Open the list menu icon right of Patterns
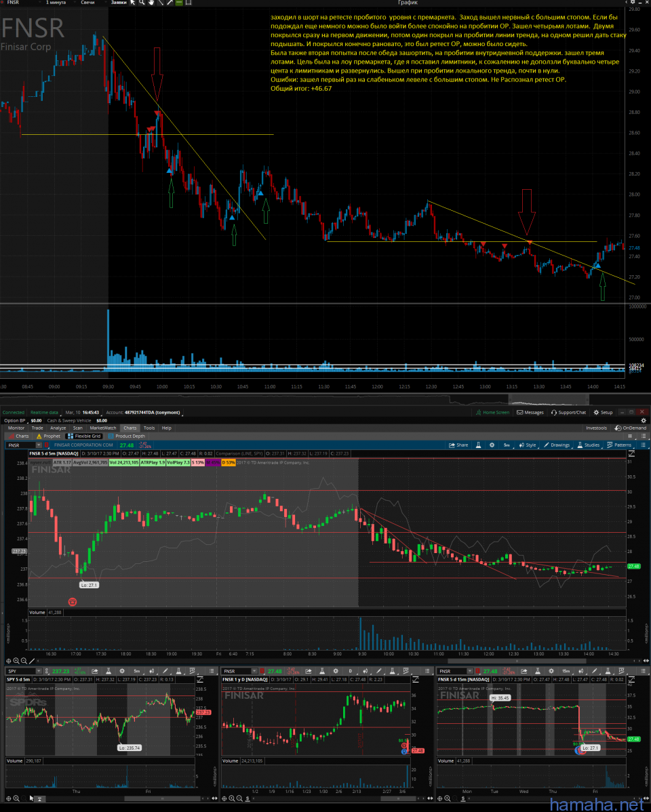This screenshot has width=651, height=812. (644, 445)
